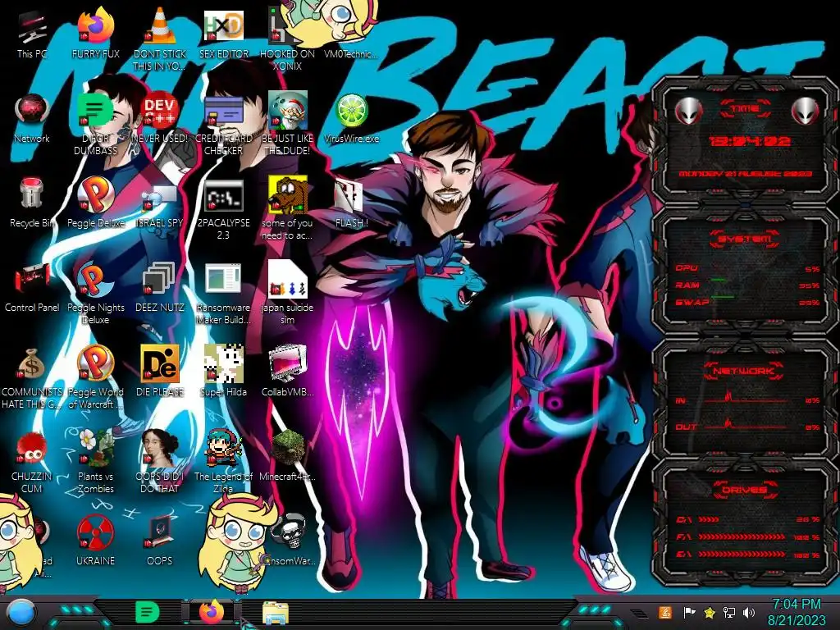
Task: Launch the Peggle Deluxe shortcut
Action: (x=95, y=195)
